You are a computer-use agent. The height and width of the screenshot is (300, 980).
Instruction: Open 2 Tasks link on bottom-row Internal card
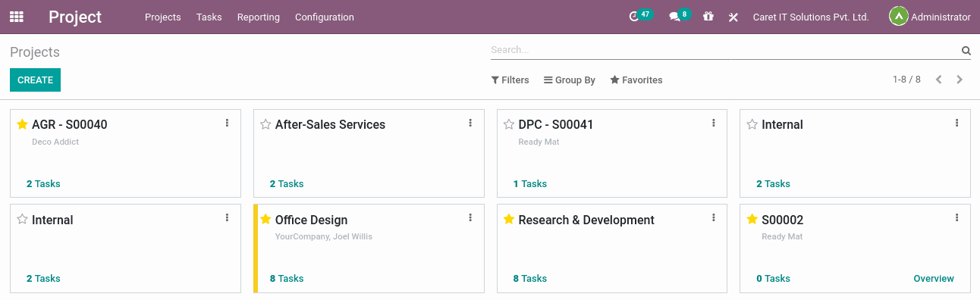coord(43,278)
